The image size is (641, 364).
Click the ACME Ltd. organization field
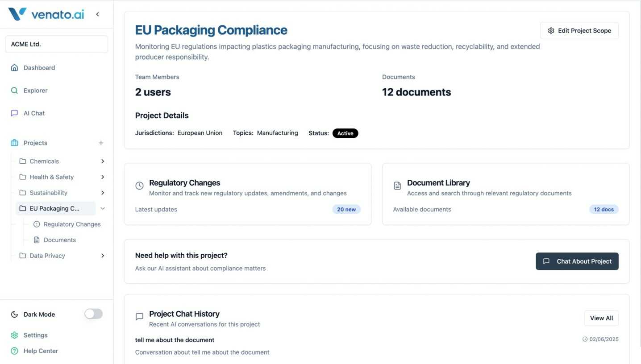[57, 44]
